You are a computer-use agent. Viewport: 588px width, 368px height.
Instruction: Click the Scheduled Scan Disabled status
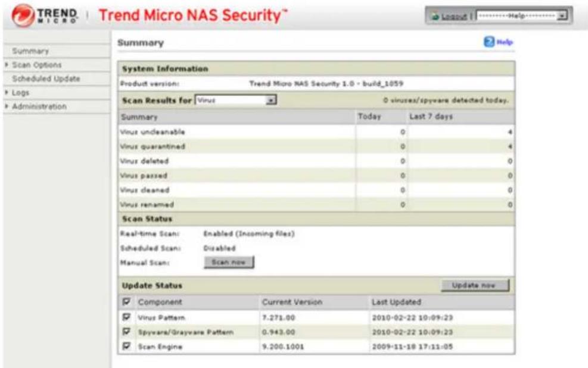219,248
